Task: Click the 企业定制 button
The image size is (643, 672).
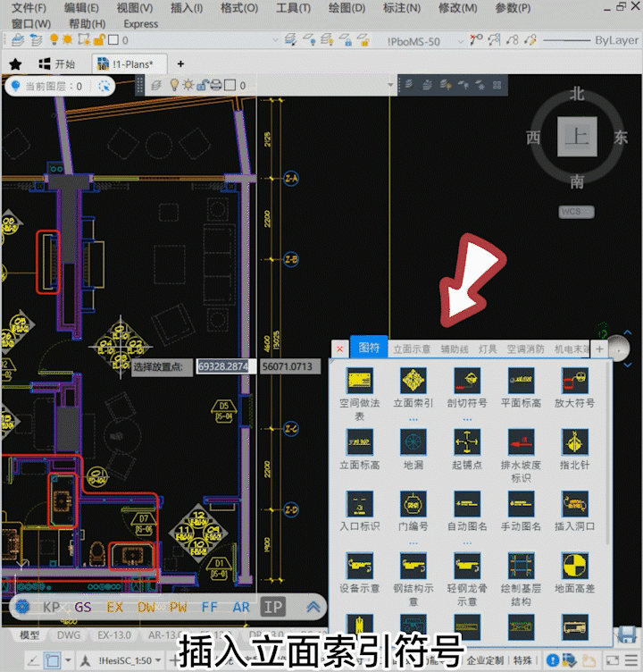Action: coord(485,660)
